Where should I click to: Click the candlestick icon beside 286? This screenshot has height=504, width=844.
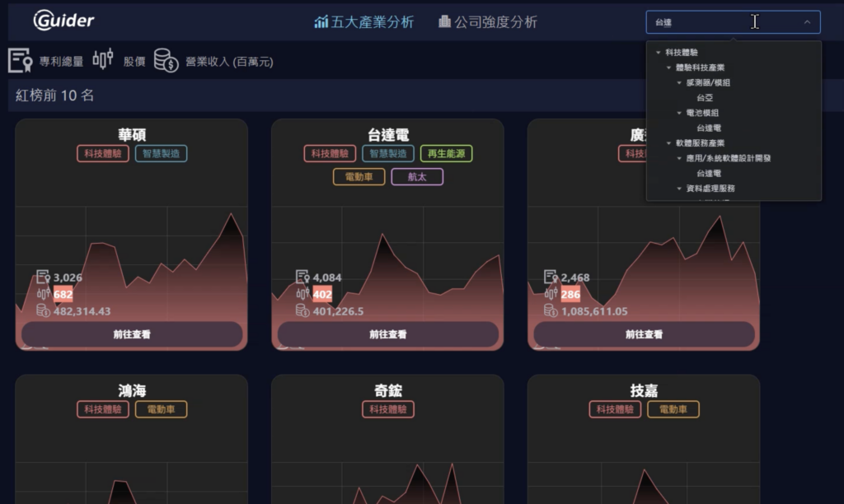click(x=551, y=294)
